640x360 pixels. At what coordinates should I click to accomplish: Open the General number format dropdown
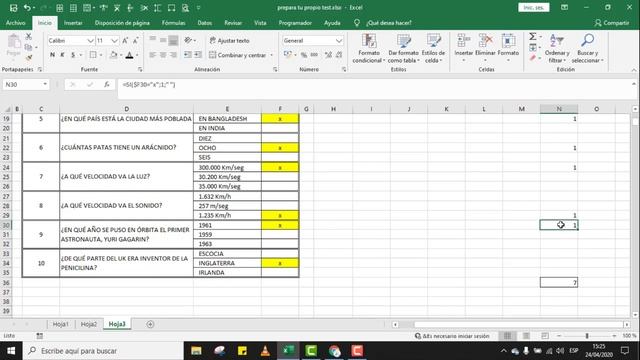[339, 41]
